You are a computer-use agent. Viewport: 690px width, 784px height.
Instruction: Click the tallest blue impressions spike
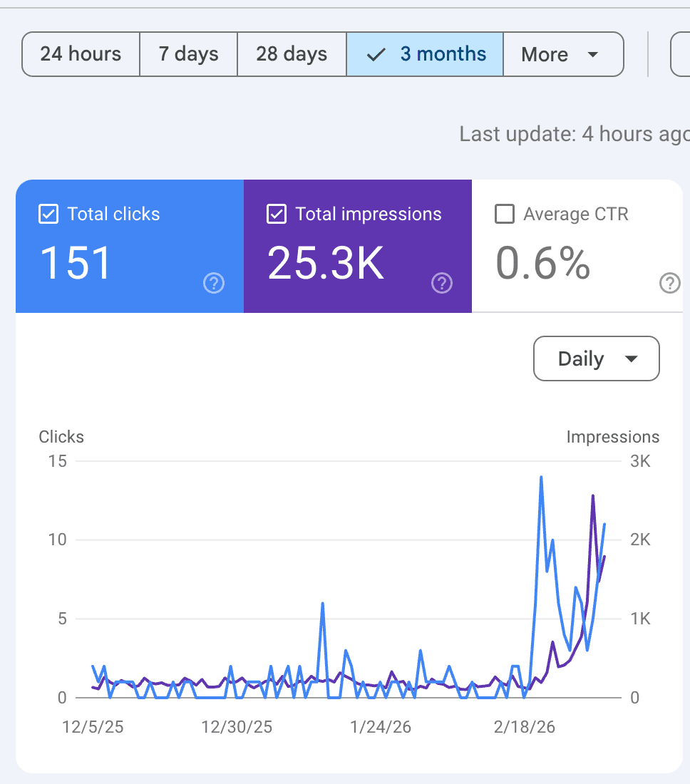542,478
